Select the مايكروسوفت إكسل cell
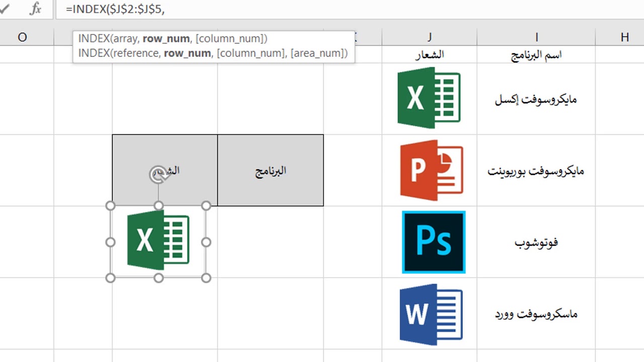The width and height of the screenshot is (644, 362). click(536, 99)
